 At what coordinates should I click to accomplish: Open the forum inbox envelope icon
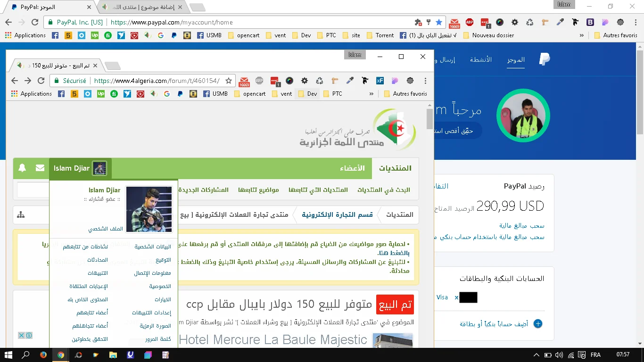(40, 168)
